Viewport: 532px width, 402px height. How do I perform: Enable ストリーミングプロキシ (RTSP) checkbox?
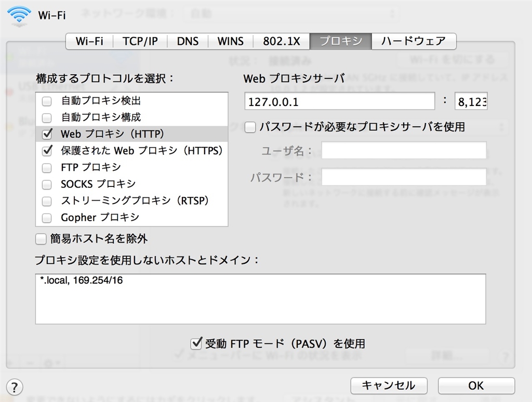point(47,201)
